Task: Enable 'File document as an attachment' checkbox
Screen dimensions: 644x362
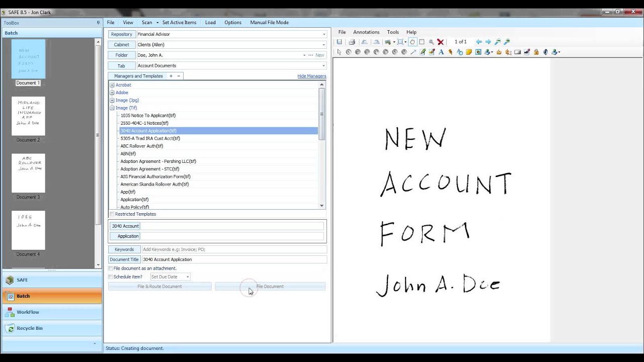Action: [x=111, y=268]
